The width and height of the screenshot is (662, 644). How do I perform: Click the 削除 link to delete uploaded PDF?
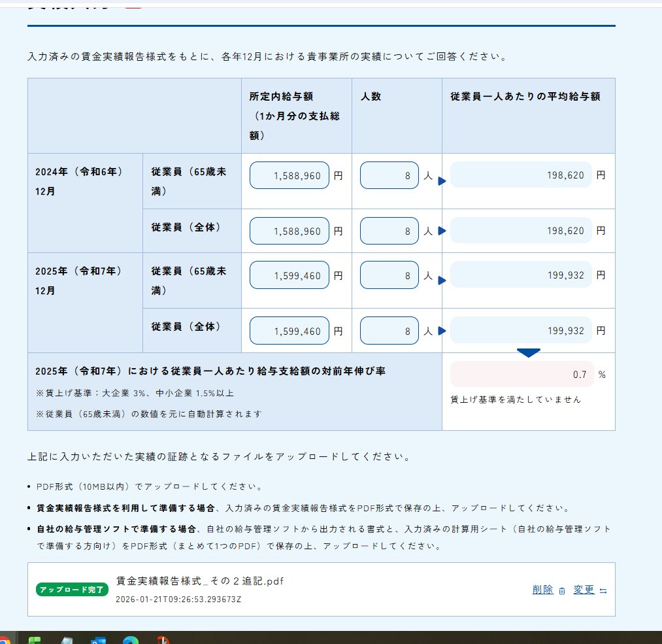click(x=542, y=590)
